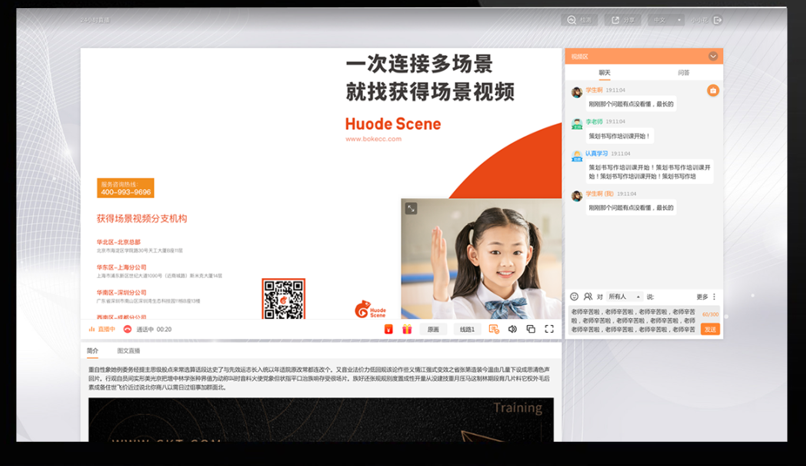Image resolution: width=806 pixels, height=466 pixels.
Task: Click the www.bokecc.com link on slide
Action: pyautogui.click(x=373, y=139)
